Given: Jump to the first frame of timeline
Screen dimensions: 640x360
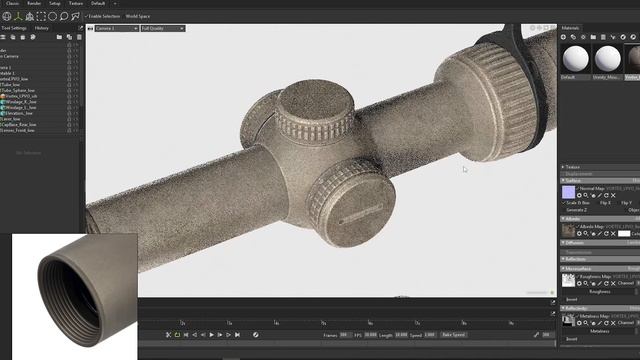Looking at the screenshot, I should (x=186, y=335).
